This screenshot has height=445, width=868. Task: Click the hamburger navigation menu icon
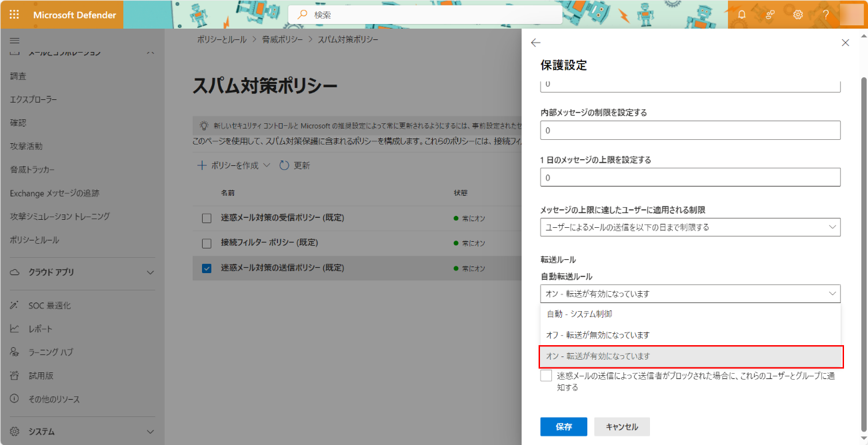[x=15, y=41]
